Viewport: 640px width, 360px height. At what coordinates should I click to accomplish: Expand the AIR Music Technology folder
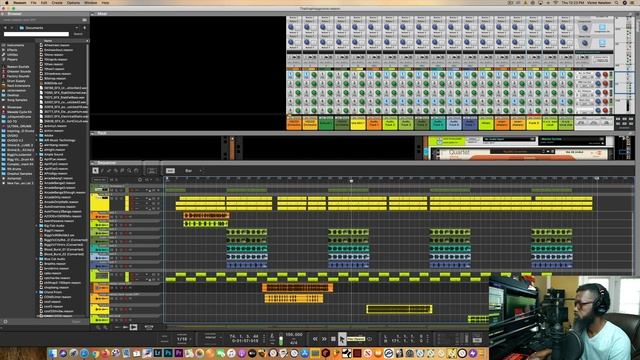click(37, 140)
